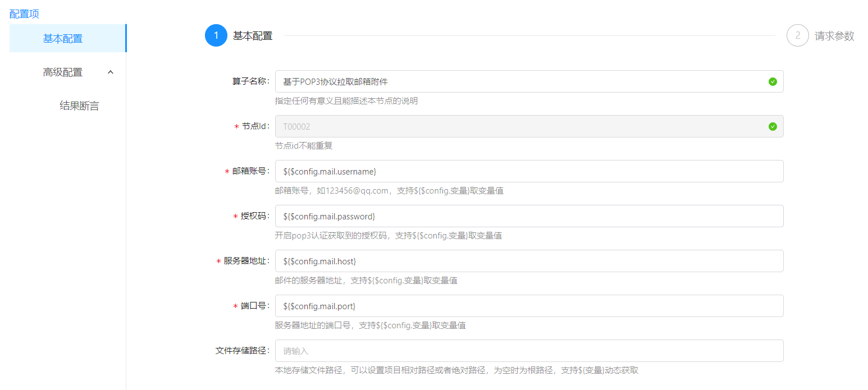This screenshot has width=868, height=390.
Task: Open the 基本配置 sidebar menu item
Action: pos(63,39)
